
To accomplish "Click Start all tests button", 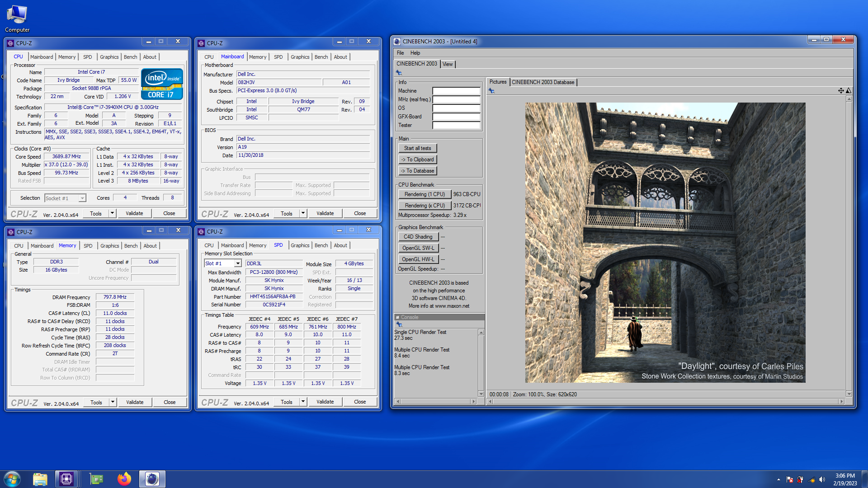I will point(417,148).
